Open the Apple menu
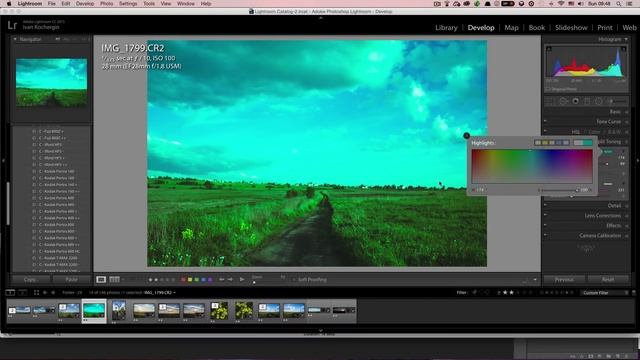The width and height of the screenshot is (640, 360). tap(9, 4)
